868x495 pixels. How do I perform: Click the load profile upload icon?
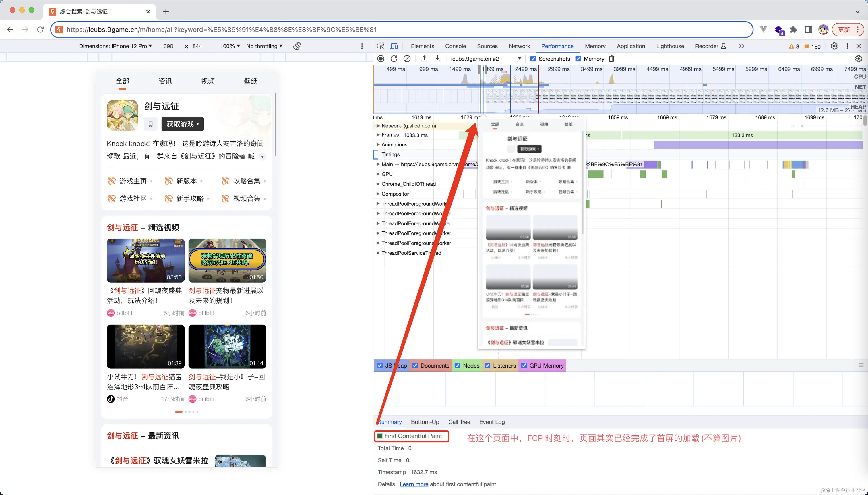pyautogui.click(x=424, y=59)
